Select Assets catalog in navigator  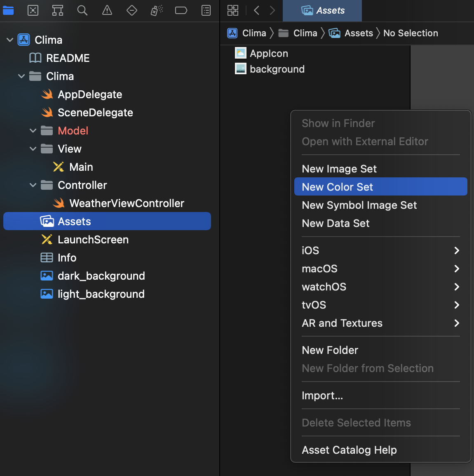107,222
